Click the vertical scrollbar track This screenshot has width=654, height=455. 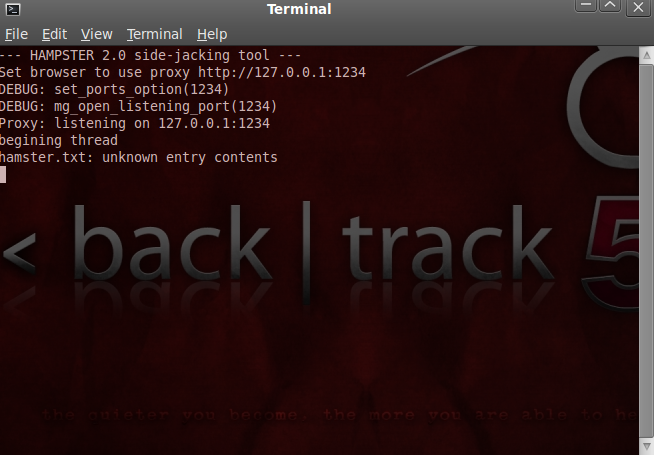point(646,250)
